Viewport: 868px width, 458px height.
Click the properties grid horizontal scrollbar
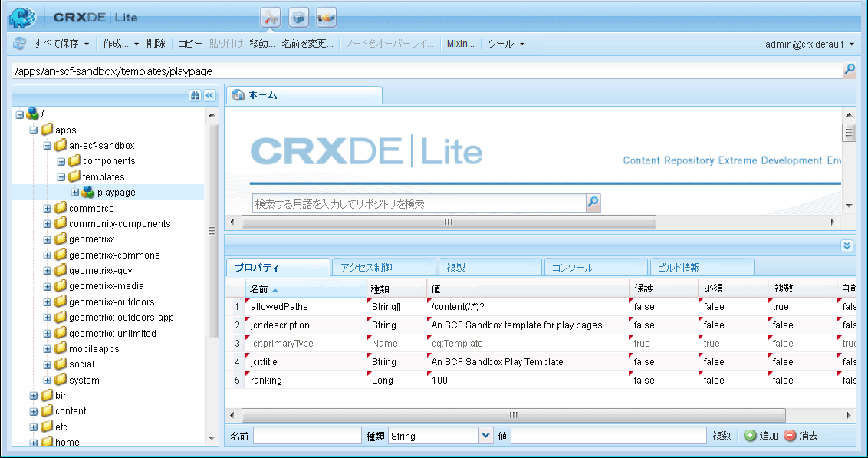[514, 415]
